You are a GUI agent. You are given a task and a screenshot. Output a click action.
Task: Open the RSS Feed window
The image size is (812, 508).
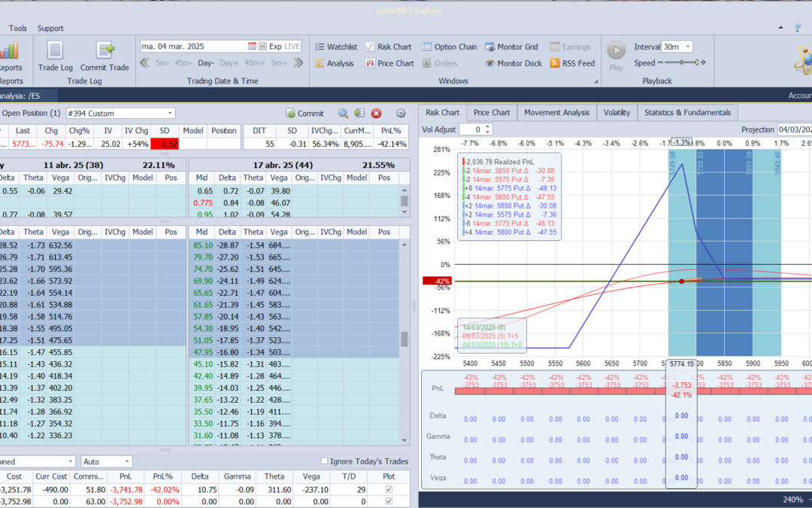[572, 63]
